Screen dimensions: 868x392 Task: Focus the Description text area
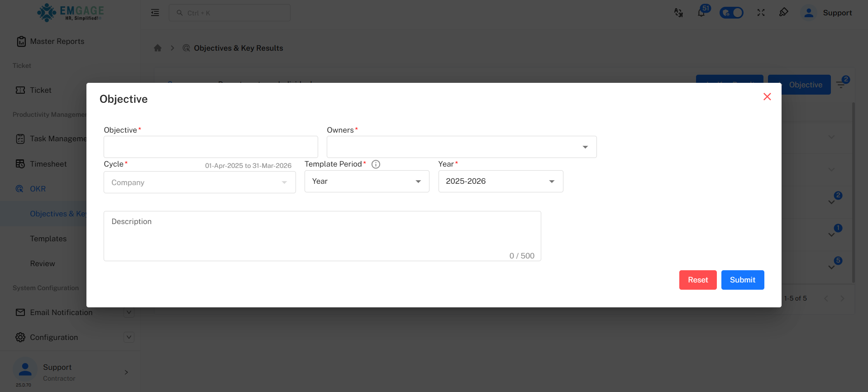(x=322, y=236)
